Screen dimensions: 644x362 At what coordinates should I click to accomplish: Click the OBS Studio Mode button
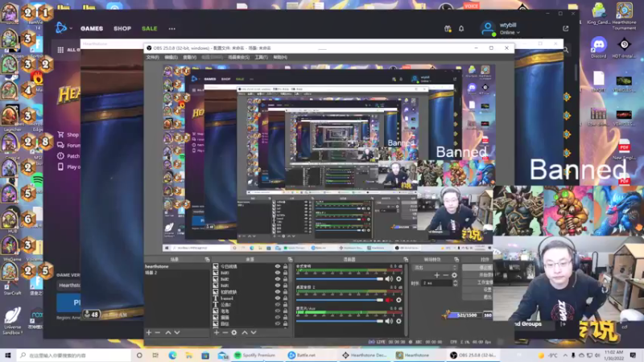[x=478, y=282]
